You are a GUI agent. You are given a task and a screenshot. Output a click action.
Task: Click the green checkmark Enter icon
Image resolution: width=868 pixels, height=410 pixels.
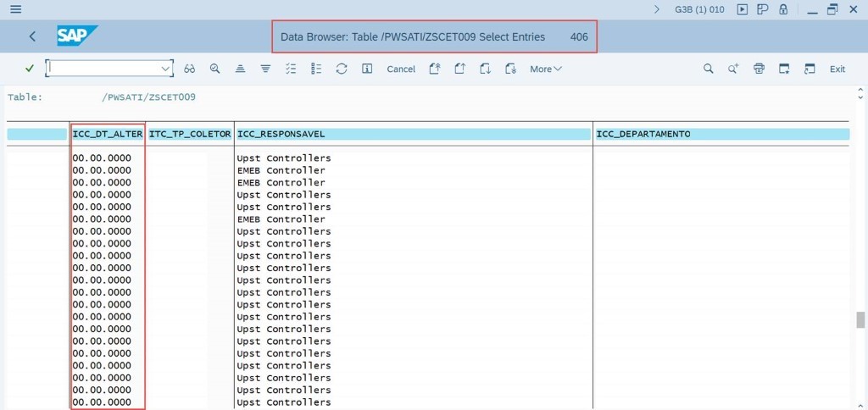30,69
